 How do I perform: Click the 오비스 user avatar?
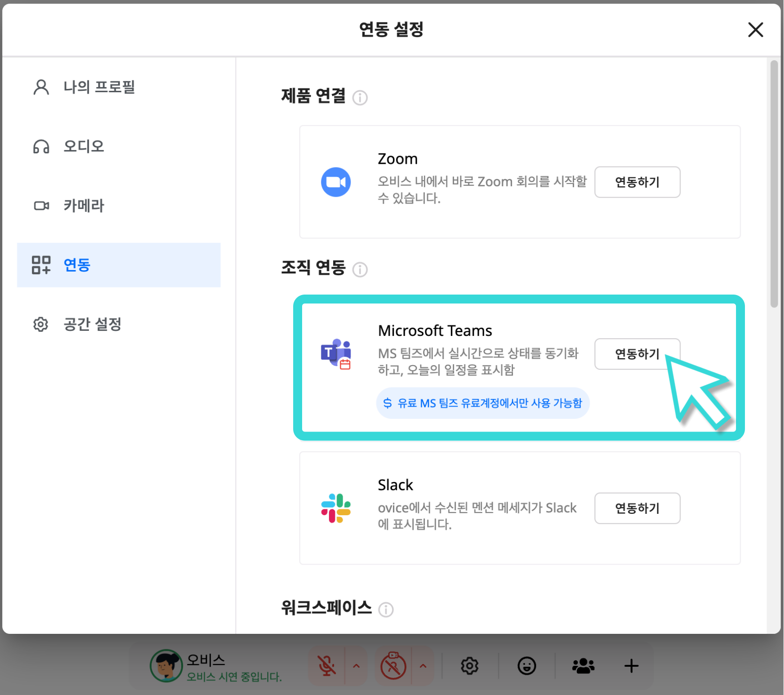pyautogui.click(x=166, y=666)
